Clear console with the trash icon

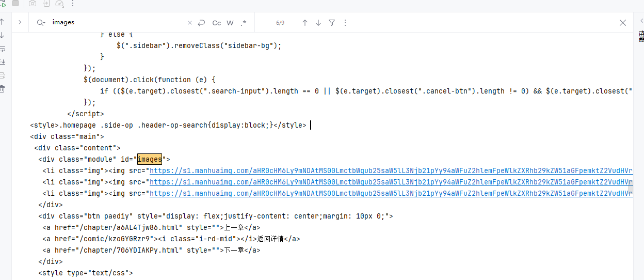[2, 89]
